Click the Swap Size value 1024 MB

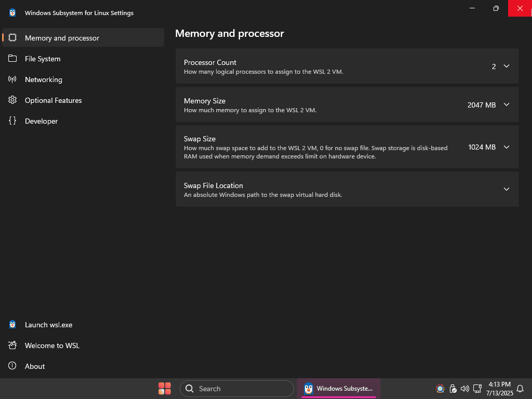[482, 147]
